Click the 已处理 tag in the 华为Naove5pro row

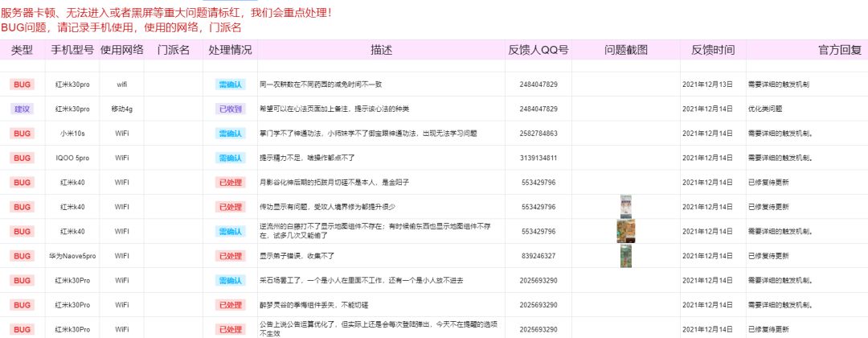[231, 256]
